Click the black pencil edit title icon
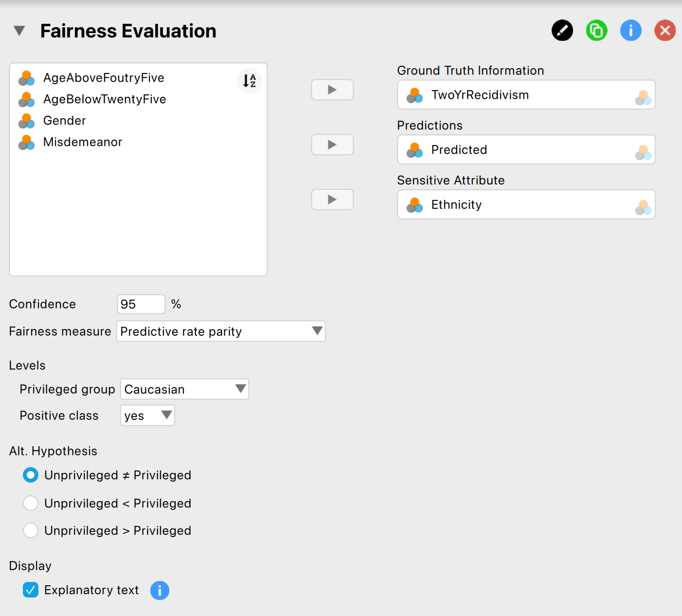This screenshot has height=616, width=682. point(562,31)
